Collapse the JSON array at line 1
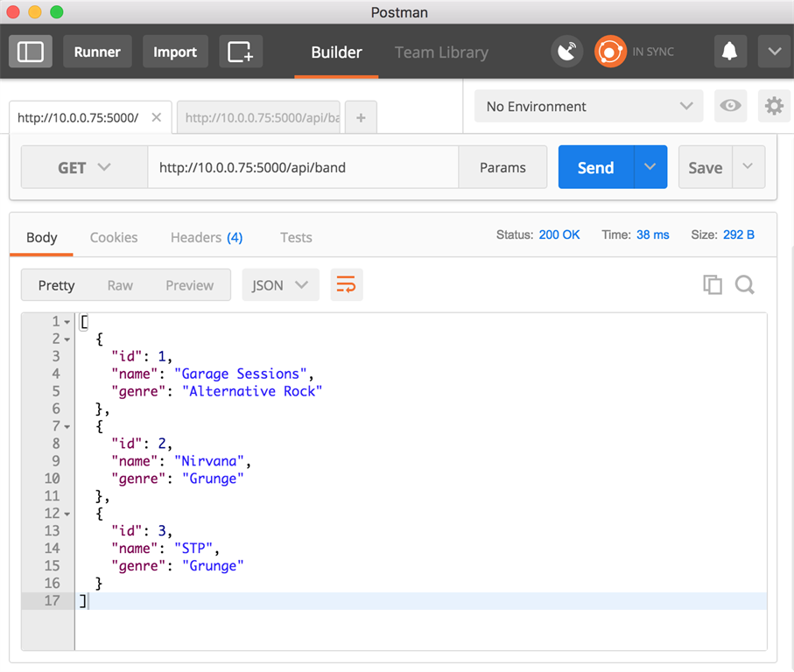Screen dimensions: 794x672 (67, 322)
